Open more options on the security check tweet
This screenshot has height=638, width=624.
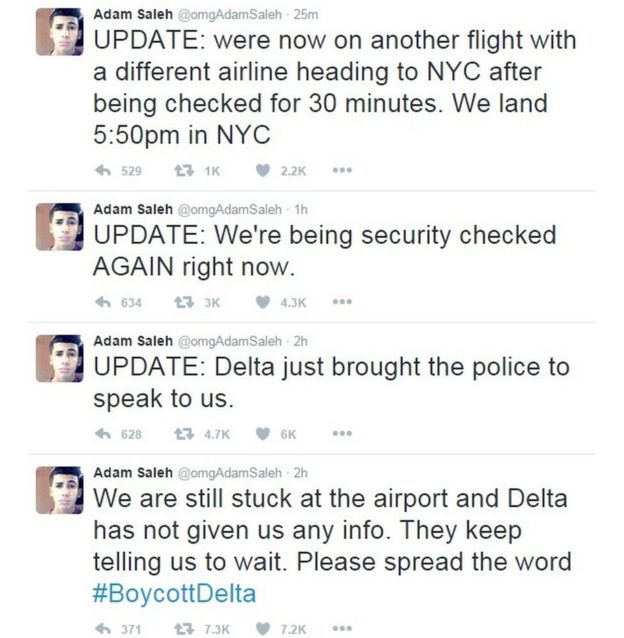344,302
